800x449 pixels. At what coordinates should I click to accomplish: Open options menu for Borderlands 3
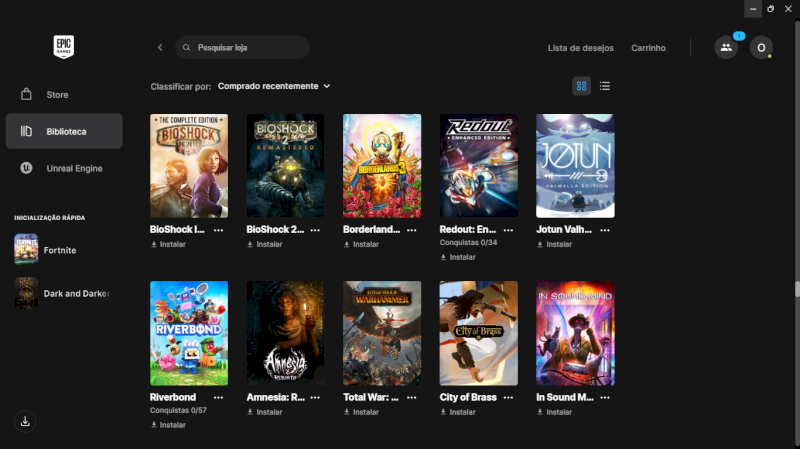[412, 230]
